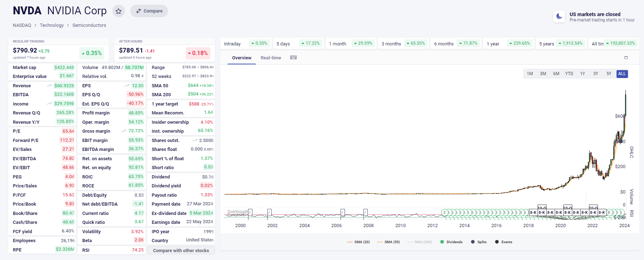Click Compare with other stocks button
The image size is (644, 260).
(181, 251)
